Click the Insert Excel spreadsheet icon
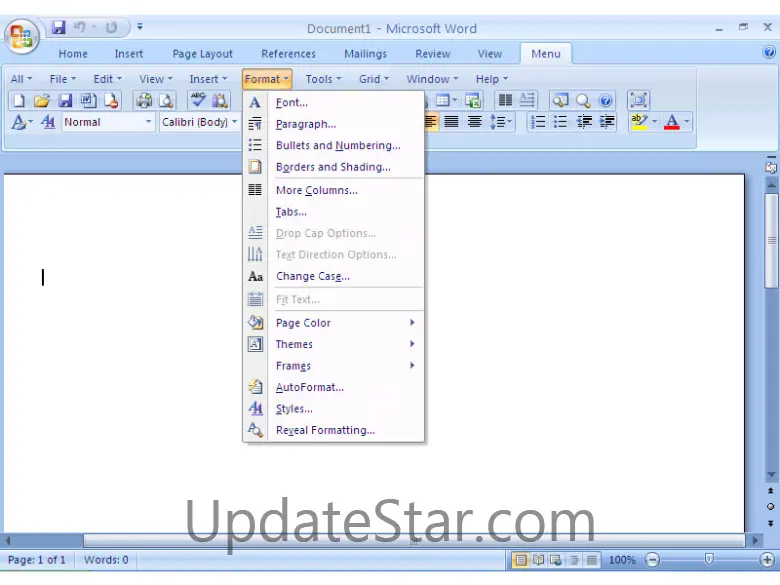Image resolution: width=780 pixels, height=585 pixels. pyautogui.click(x=473, y=100)
